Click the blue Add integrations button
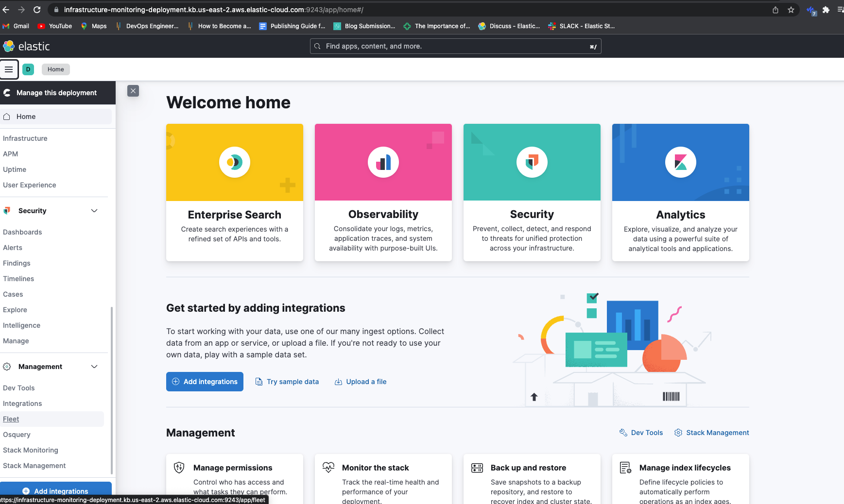 (x=205, y=382)
